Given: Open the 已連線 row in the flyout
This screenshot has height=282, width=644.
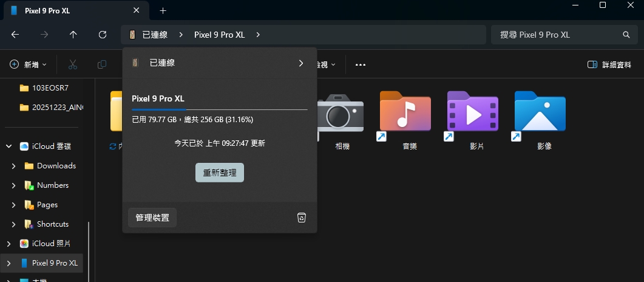Looking at the screenshot, I should (219, 63).
